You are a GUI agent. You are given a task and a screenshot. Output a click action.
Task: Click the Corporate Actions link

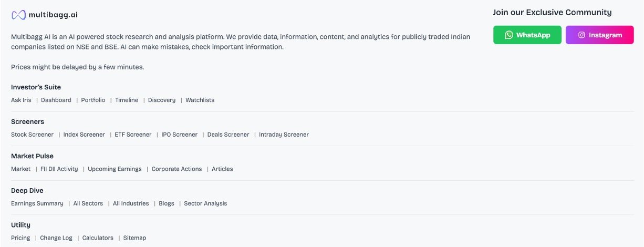[176, 169]
